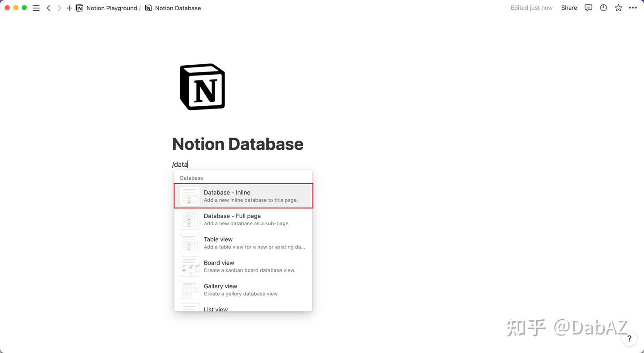Select Gallery view database option
644x353 pixels.
[x=243, y=290]
